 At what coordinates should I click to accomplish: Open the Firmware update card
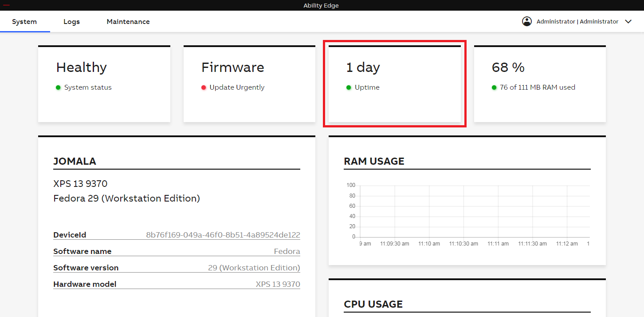(x=249, y=83)
